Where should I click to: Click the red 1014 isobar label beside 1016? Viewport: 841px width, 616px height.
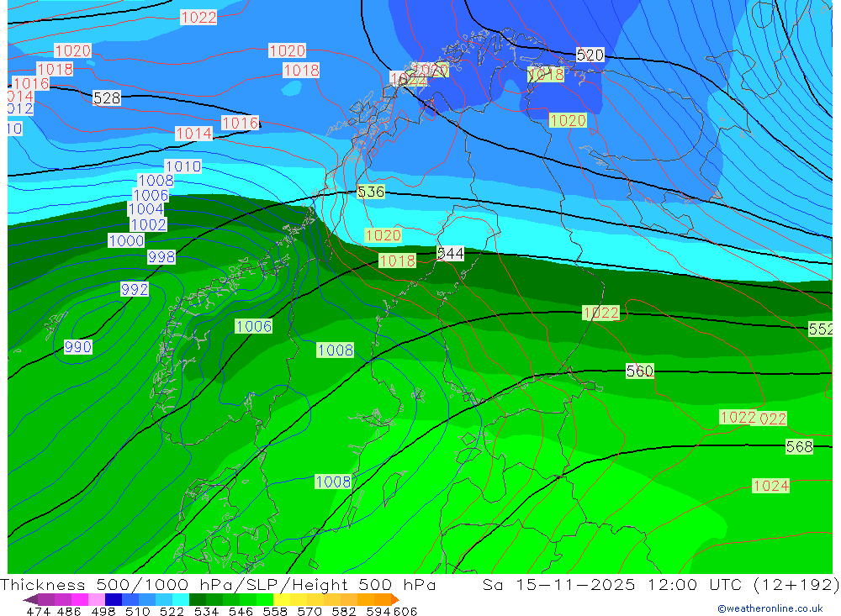[194, 134]
